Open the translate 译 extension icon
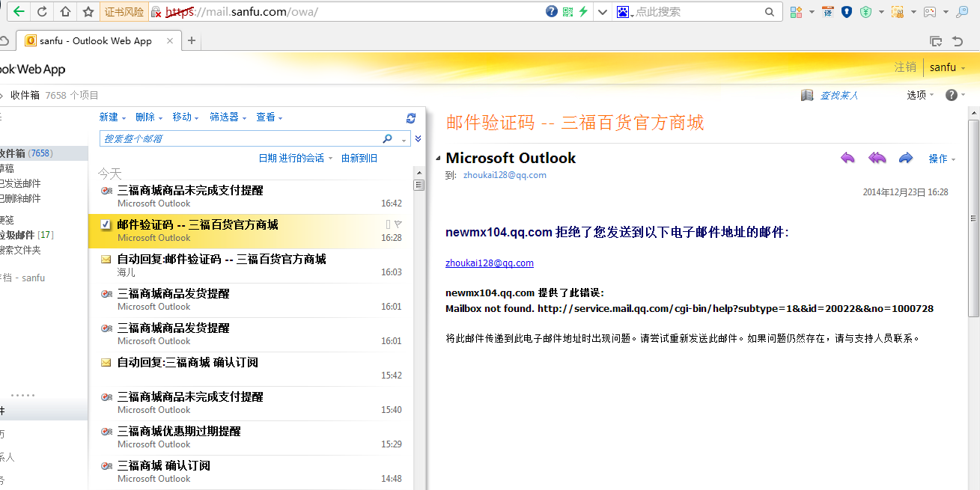This screenshot has width=980, height=490. (x=827, y=11)
